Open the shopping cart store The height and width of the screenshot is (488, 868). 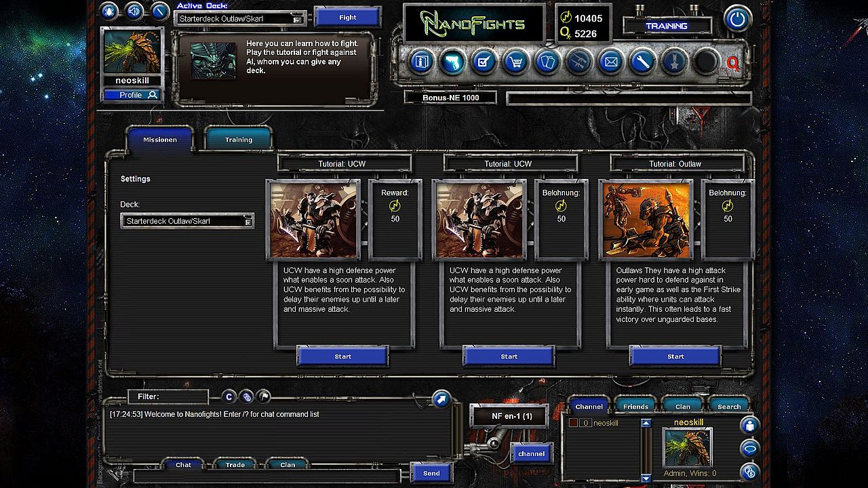516,62
